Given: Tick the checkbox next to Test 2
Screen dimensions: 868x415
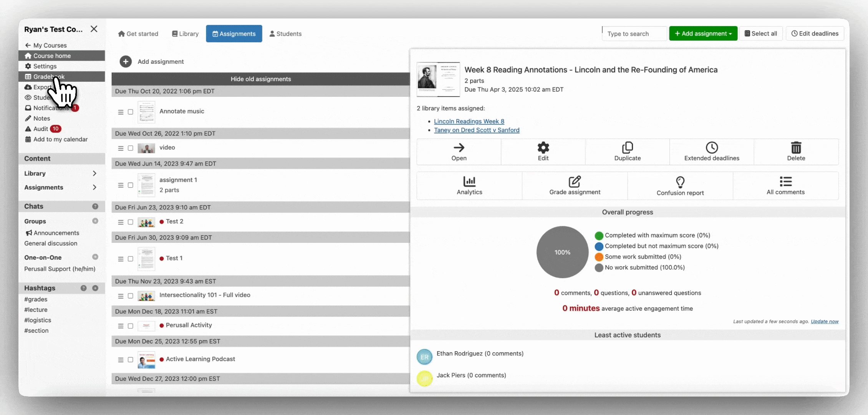Looking at the screenshot, I should tap(131, 222).
